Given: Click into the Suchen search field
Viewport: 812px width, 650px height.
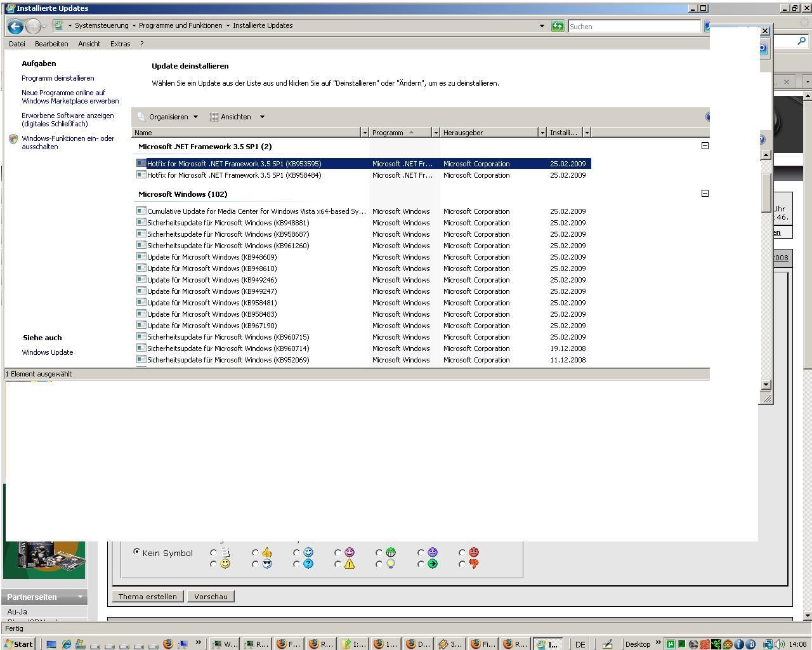Looking at the screenshot, I should [634, 26].
